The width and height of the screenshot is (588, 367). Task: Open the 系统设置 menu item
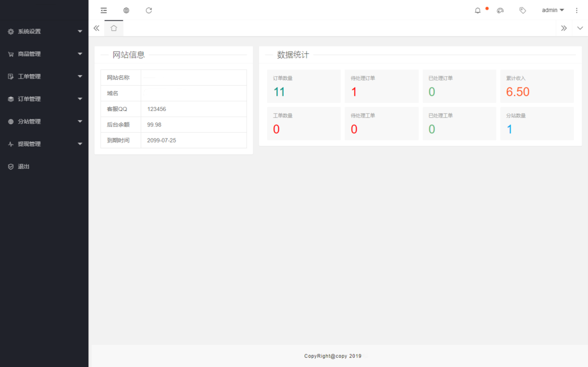click(x=44, y=32)
